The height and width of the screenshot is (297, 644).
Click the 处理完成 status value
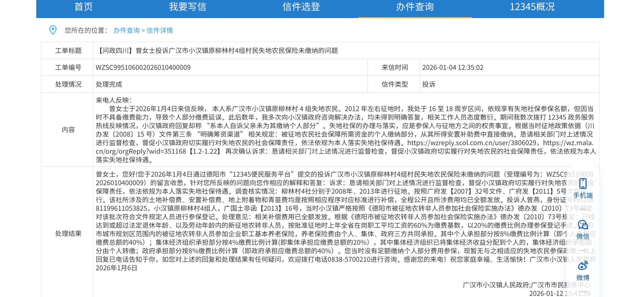coord(109,84)
